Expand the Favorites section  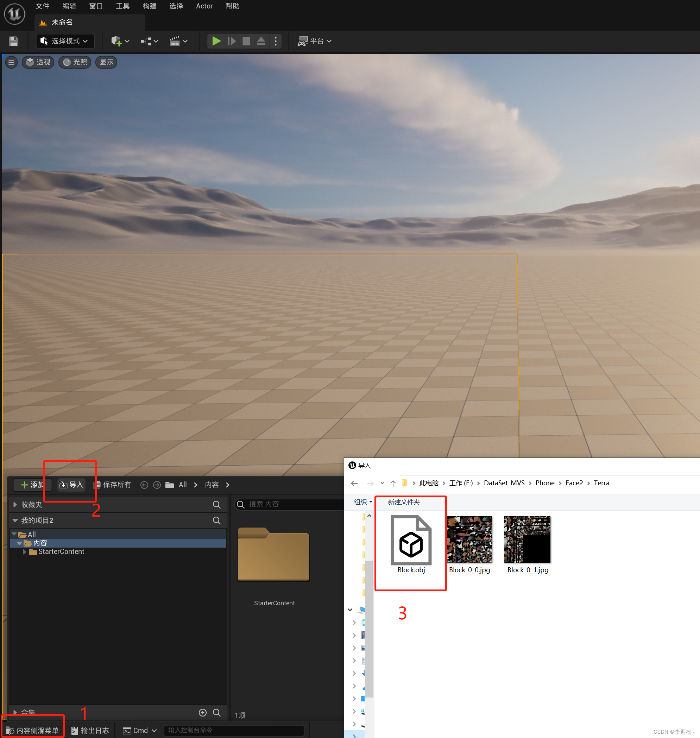(15, 504)
